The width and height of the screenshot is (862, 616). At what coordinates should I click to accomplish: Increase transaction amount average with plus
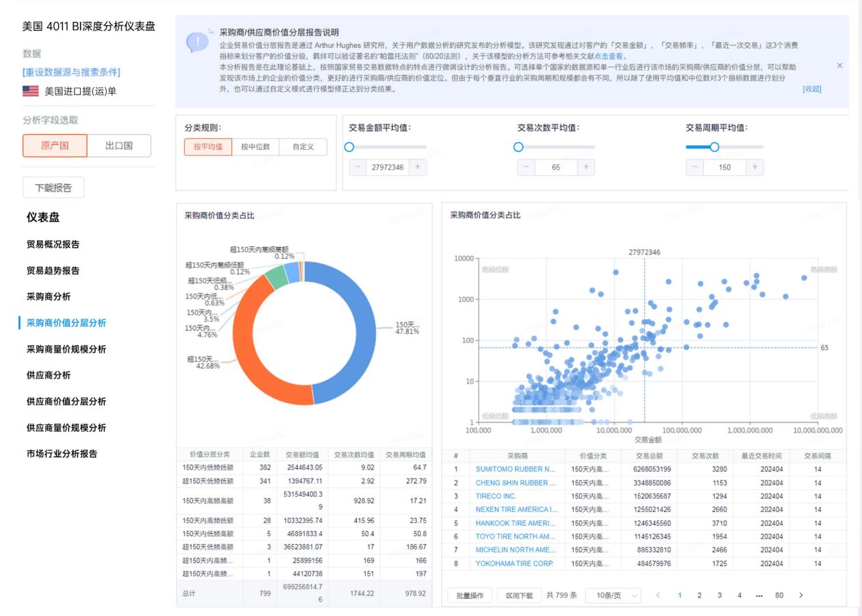coord(417,167)
